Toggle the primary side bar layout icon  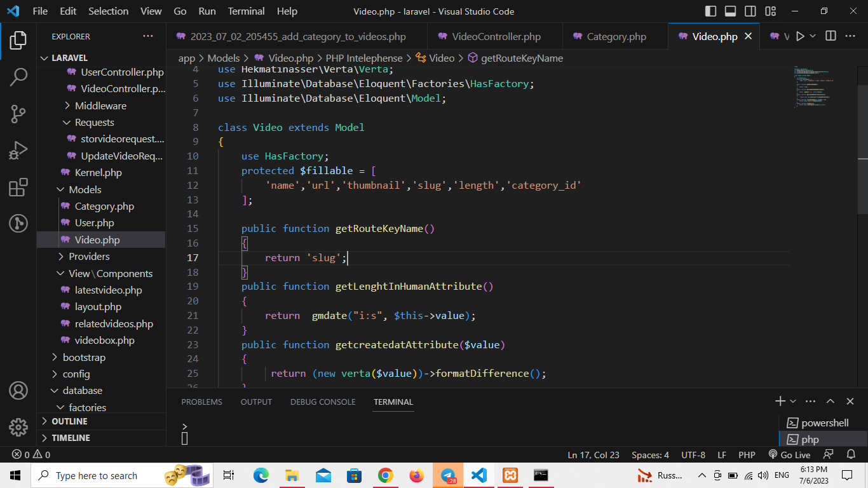pos(711,11)
